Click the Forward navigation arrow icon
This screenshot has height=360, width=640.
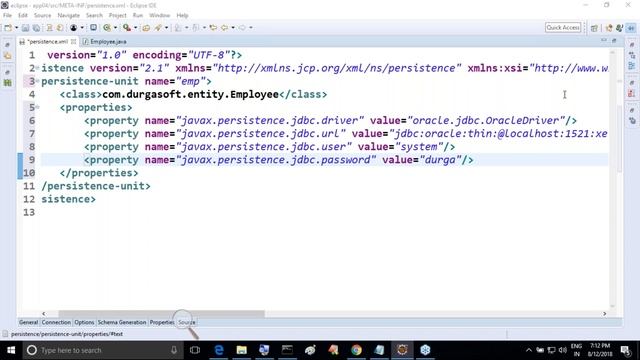[x=242, y=28]
